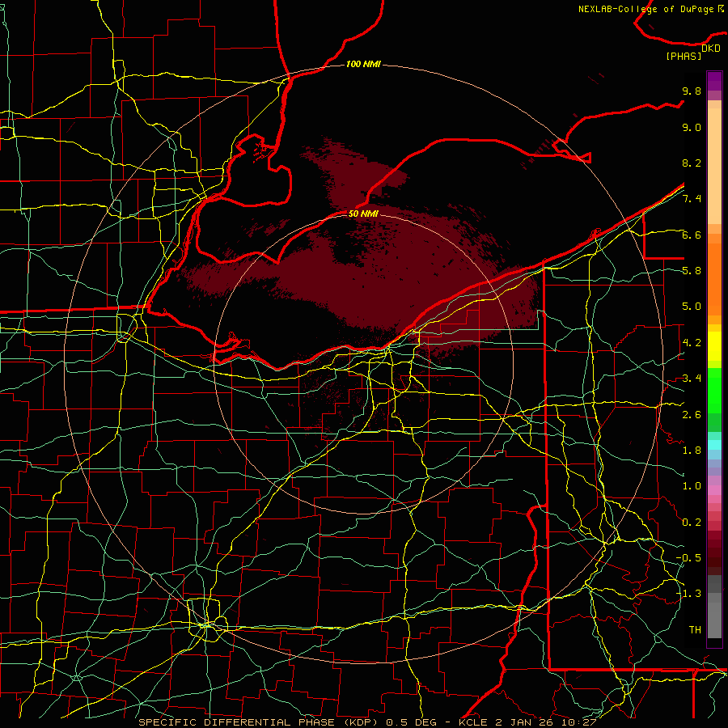Viewport: 728px width, 728px height.
Task: Click the 4.2 color scale value
Action: [692, 343]
